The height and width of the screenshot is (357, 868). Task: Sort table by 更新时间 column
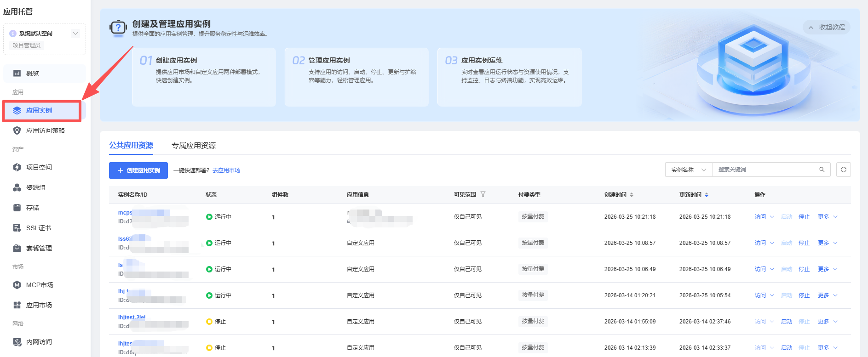(706, 195)
